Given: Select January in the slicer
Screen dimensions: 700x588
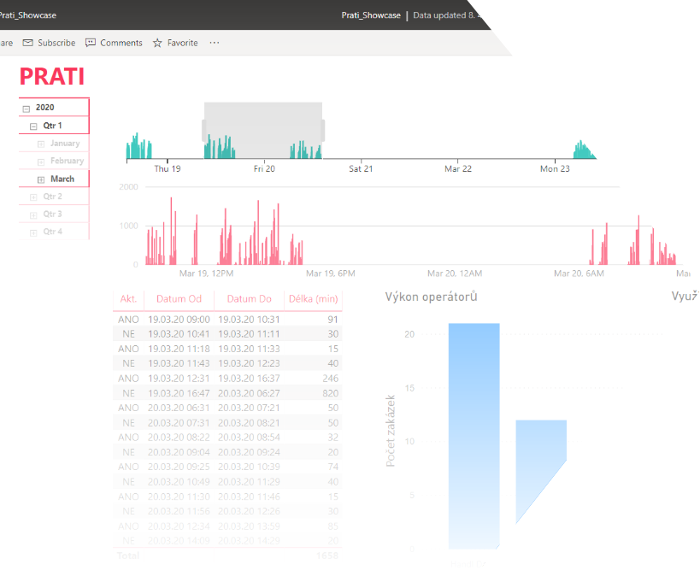Looking at the screenshot, I should (x=65, y=144).
